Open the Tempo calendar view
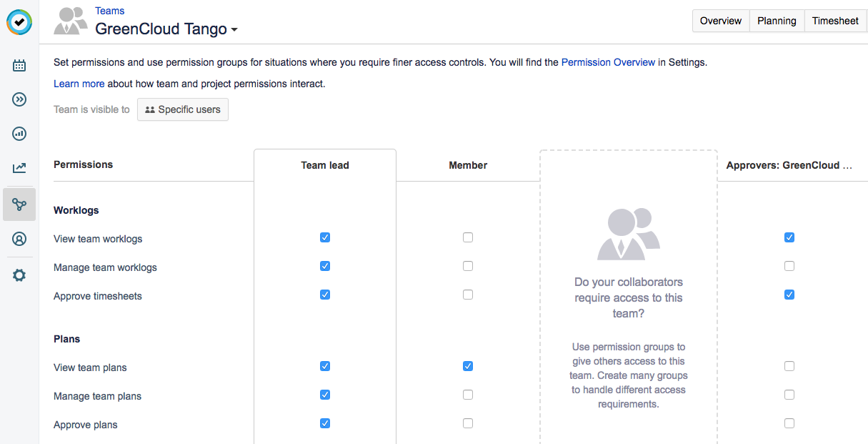 (19, 65)
